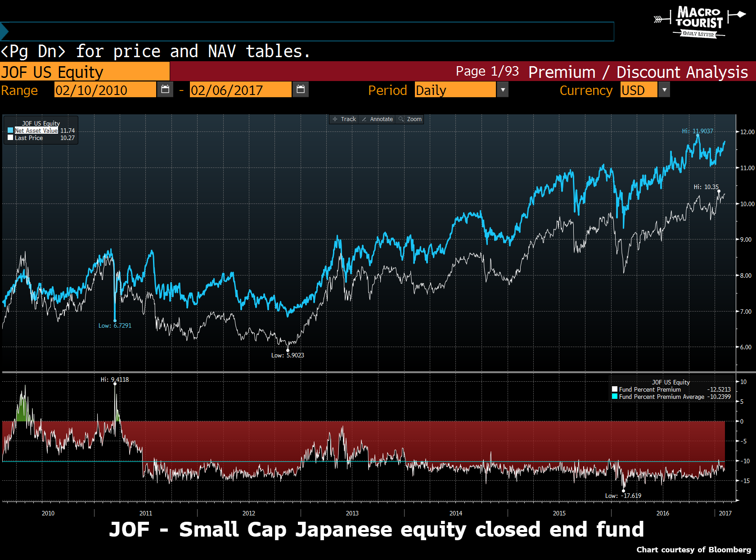
Task: Expand the Period dropdown arrow
Action: click(503, 90)
